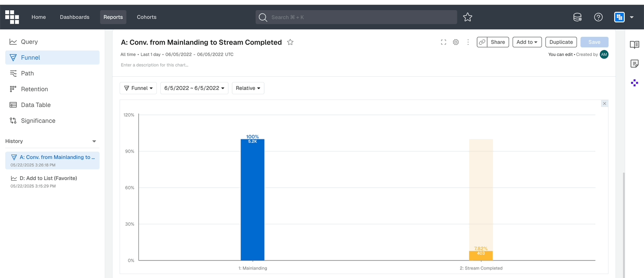Click the Share button
Screen dimensions: 644x278
pos(498,42)
